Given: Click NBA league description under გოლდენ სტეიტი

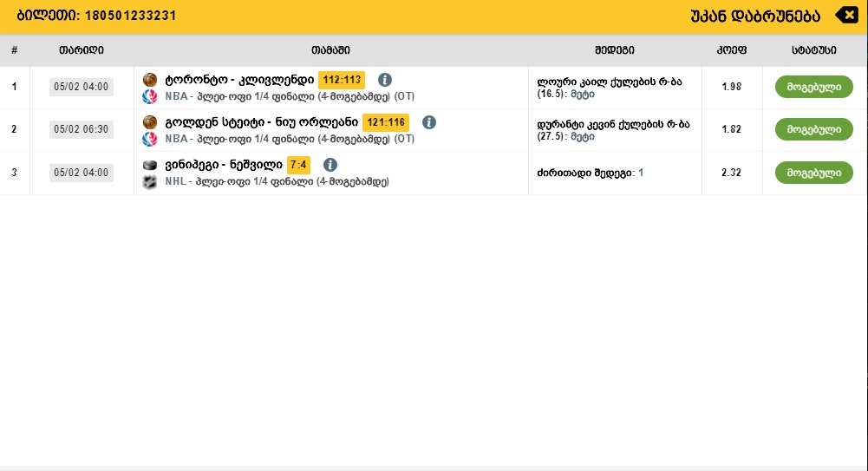Looking at the screenshot, I should coord(290,139).
